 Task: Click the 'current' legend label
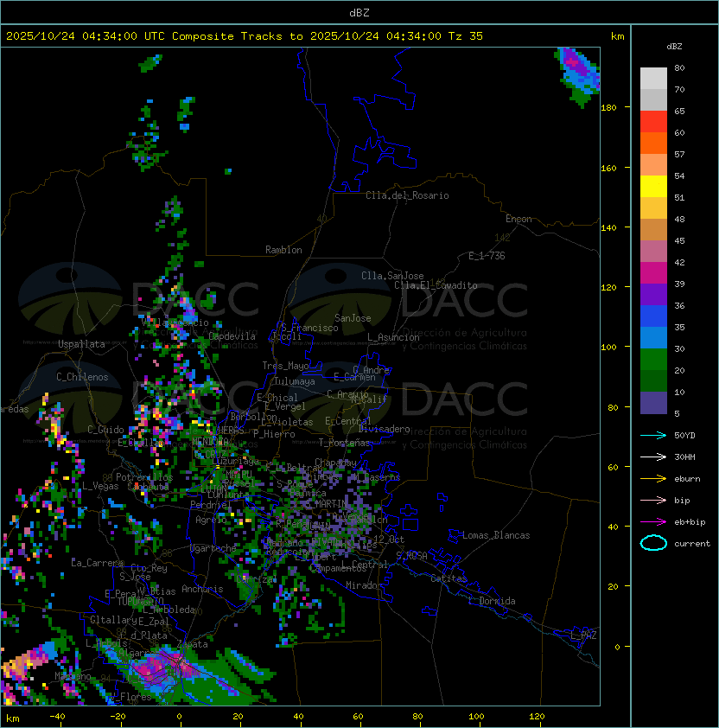click(692, 543)
